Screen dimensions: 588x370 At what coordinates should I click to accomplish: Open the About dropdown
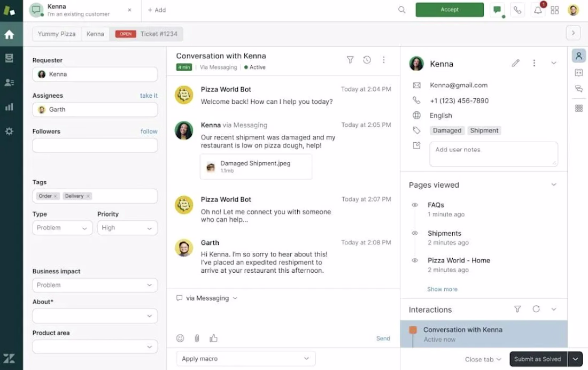pos(95,316)
